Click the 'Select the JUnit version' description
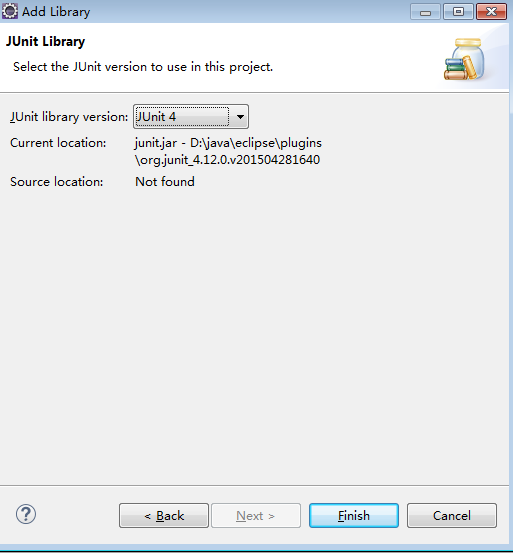This screenshot has height=553, width=513. [143, 67]
